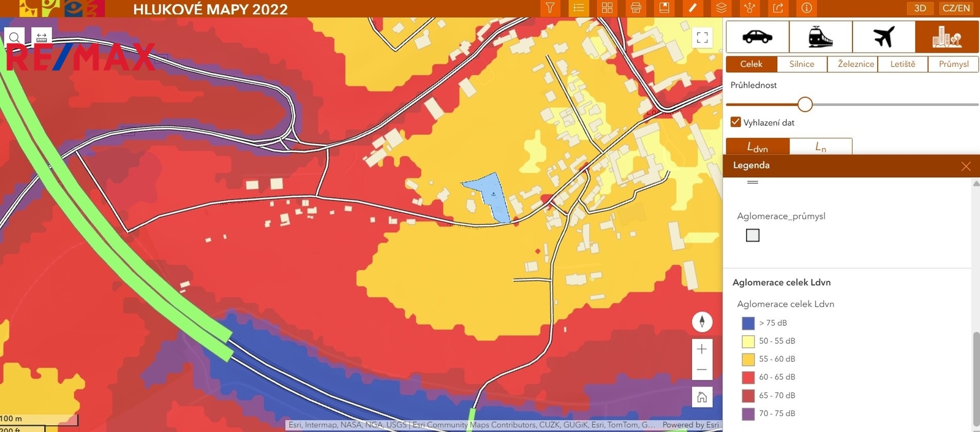Click the Průhlednost transparency slider handle
Image resolution: width=980 pixels, height=432 pixels.
(x=805, y=104)
